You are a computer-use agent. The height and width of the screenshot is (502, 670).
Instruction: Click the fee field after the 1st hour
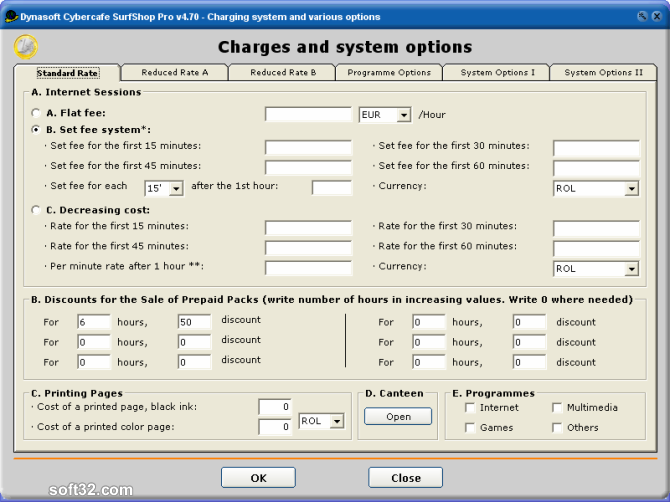click(x=332, y=188)
